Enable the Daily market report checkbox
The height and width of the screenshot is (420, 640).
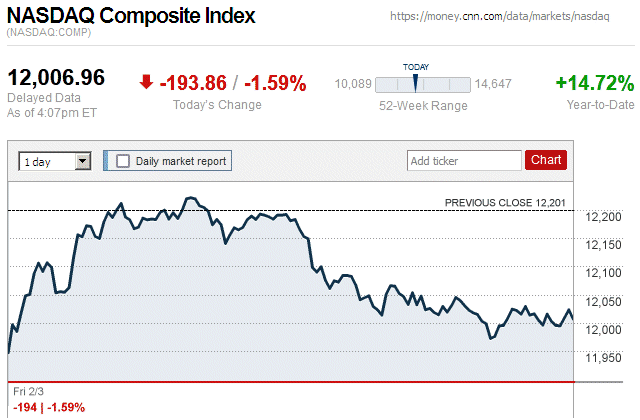[x=123, y=160]
